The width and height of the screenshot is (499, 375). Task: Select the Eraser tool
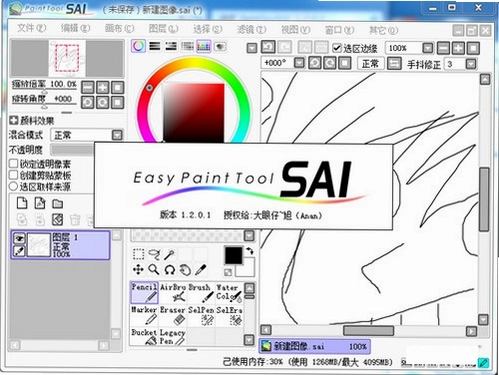[173, 315]
